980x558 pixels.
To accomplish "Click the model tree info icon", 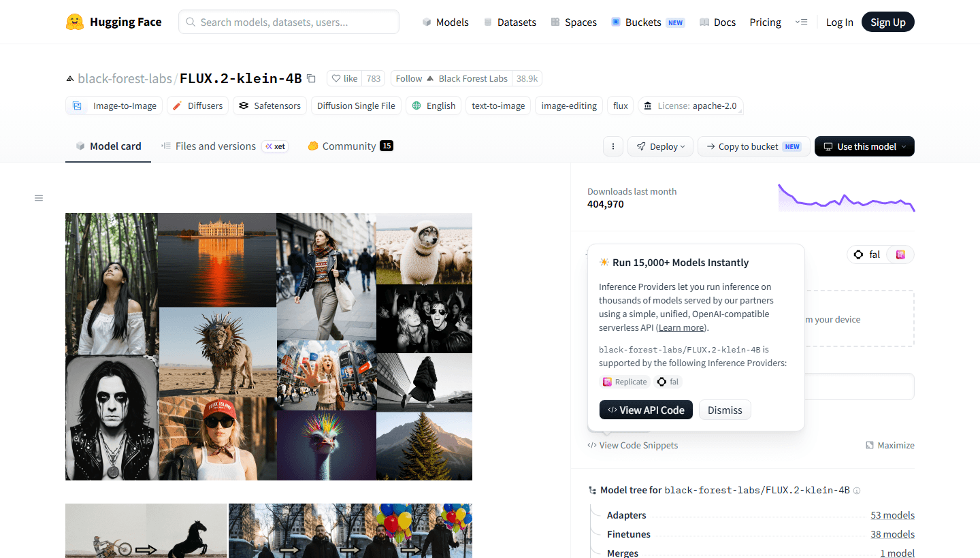I will tap(857, 491).
